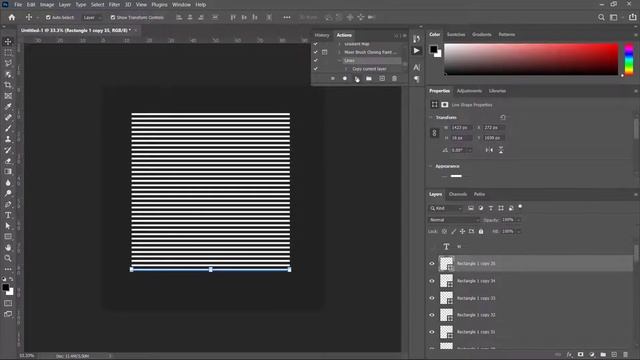Create new group in Layers panel
640x360 pixels.
click(x=603, y=355)
